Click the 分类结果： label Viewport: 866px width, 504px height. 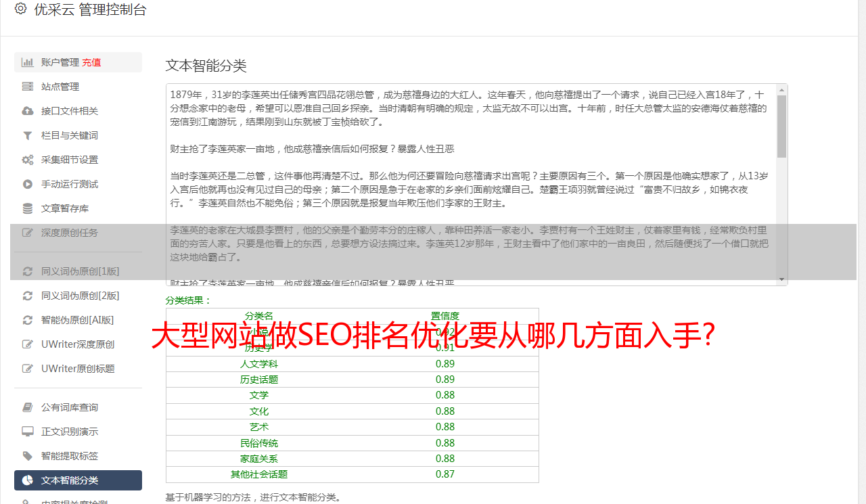(189, 300)
